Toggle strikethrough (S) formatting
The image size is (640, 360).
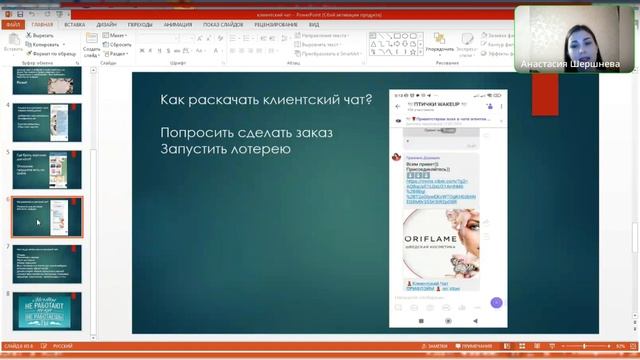pos(168,51)
